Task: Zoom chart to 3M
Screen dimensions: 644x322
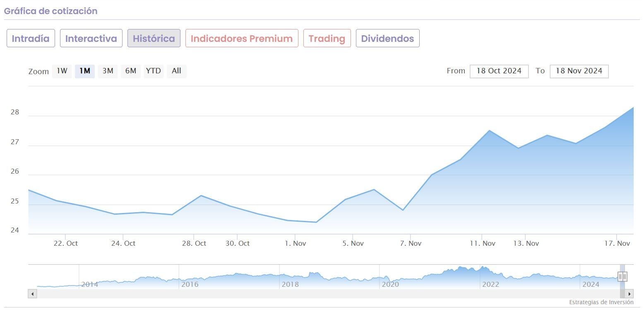Action: (108, 71)
